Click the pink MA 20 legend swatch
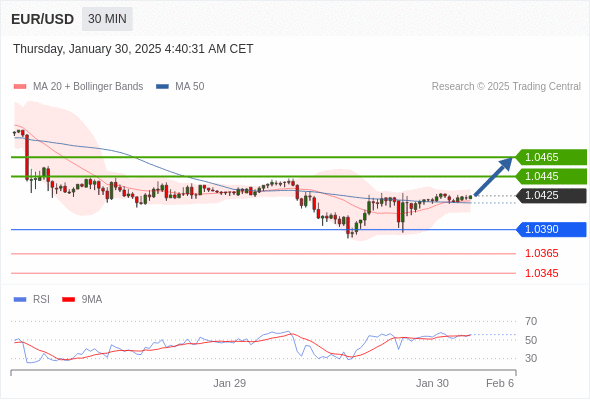This screenshot has width=590, height=400. 20,87
